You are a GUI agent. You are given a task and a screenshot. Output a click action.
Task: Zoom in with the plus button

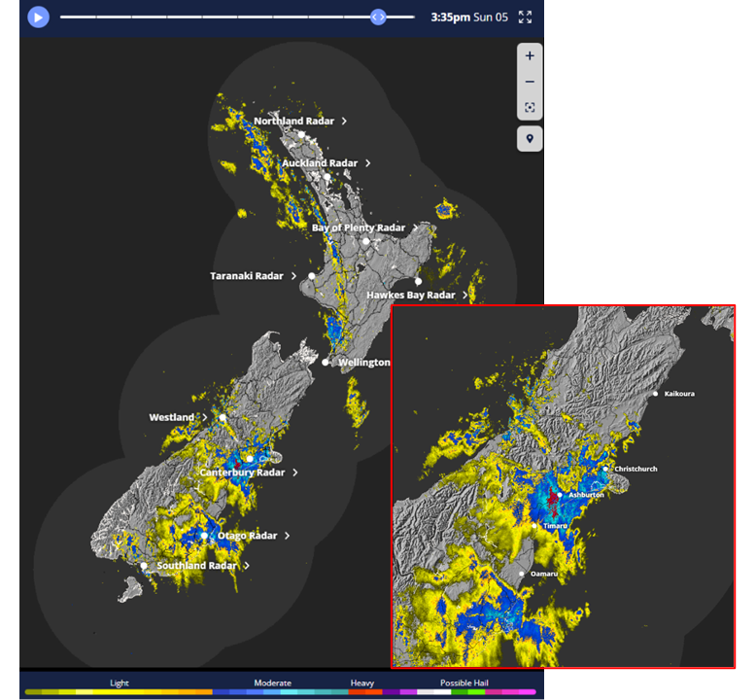point(530,56)
